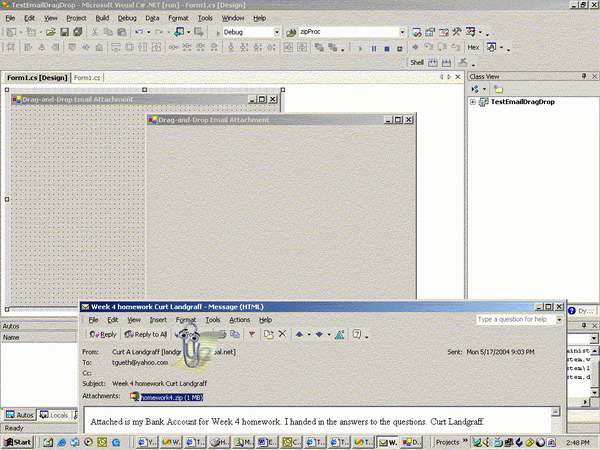Click the Delete X icon in message toolbar
The height and width of the screenshot is (450, 600).
pos(282,334)
